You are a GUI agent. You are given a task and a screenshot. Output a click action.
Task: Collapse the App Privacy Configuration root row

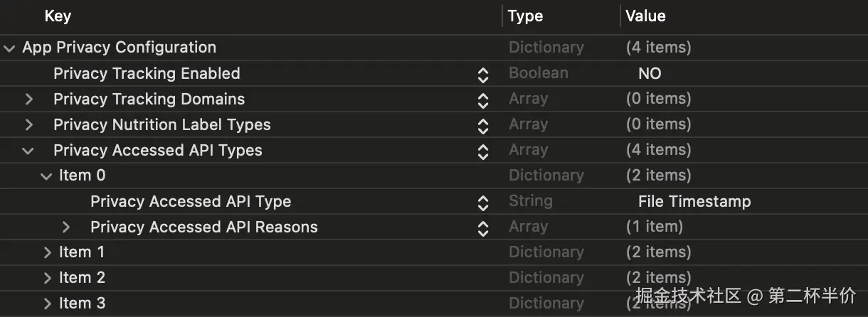[9, 48]
